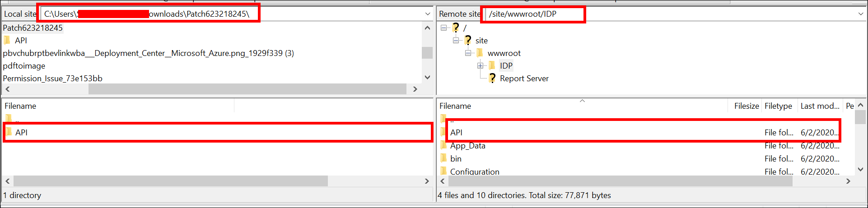
Task: Click the API folder icon in local file list
Action: click(8, 132)
